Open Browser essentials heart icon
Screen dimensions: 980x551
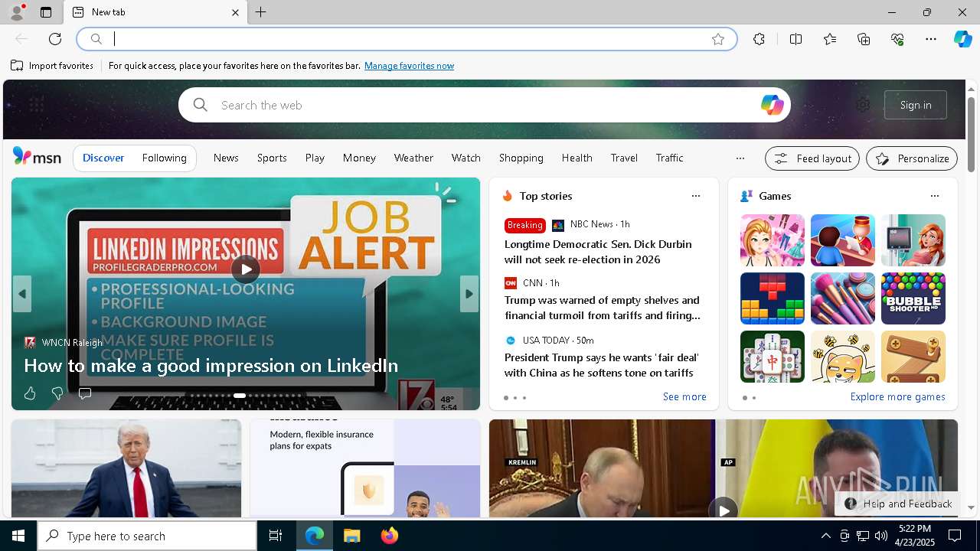(897, 39)
